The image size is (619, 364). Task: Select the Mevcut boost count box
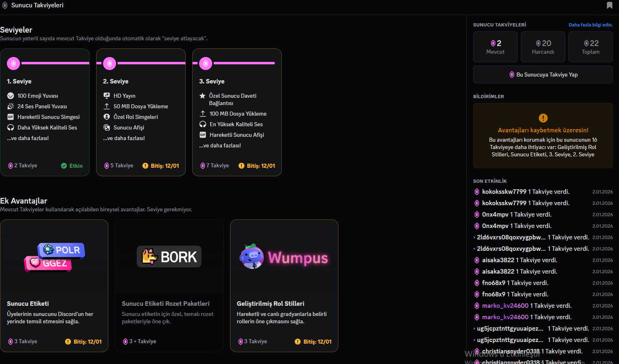coord(495,47)
